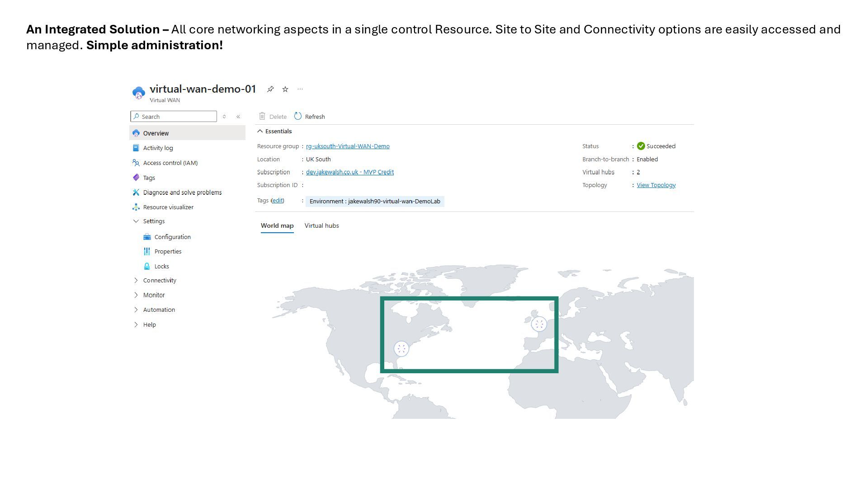Open the Overview menu item
The width and height of the screenshot is (868, 488).
tap(188, 133)
